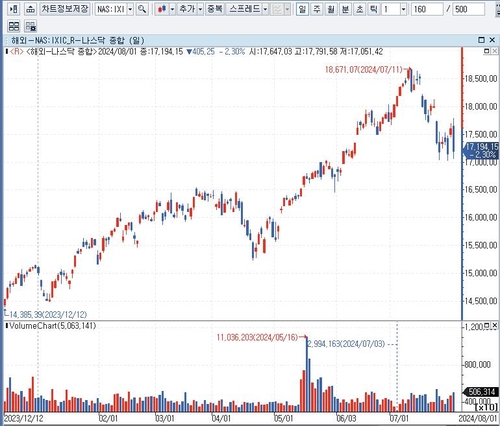
Task: Click the 2024/08/01 end date label
Action: pos(477,418)
